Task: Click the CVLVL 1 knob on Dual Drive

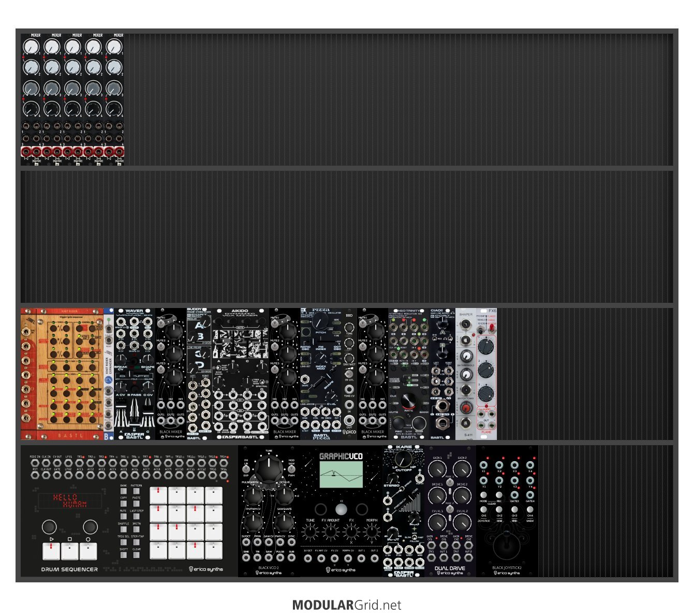Action: pyautogui.click(x=437, y=523)
